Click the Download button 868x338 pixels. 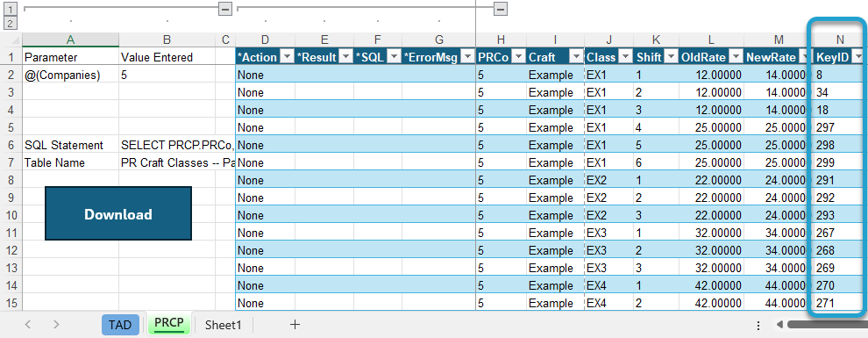coord(117,213)
